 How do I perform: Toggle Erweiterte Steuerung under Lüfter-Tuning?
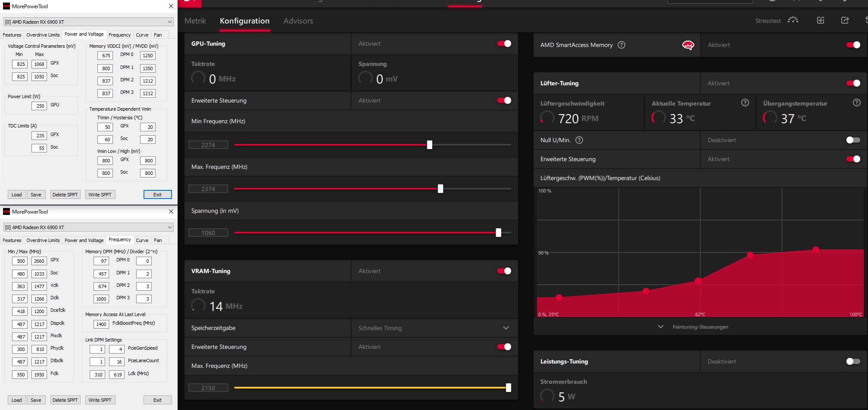853,159
